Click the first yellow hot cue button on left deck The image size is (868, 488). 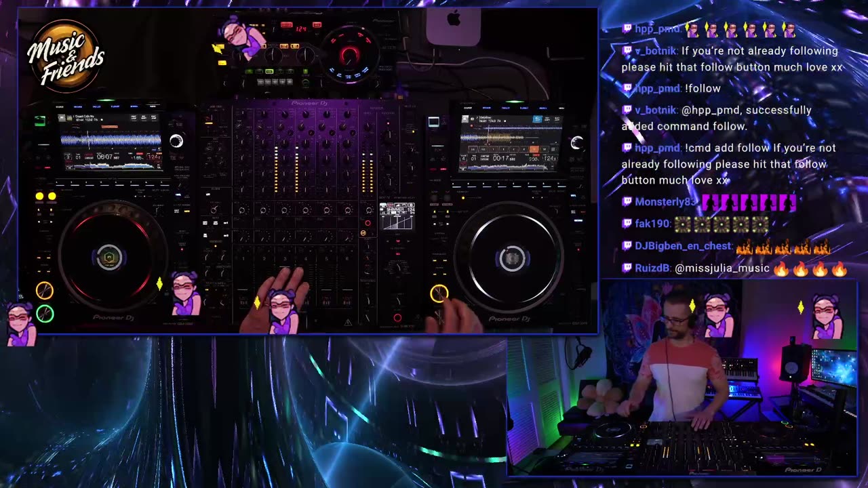click(x=39, y=197)
